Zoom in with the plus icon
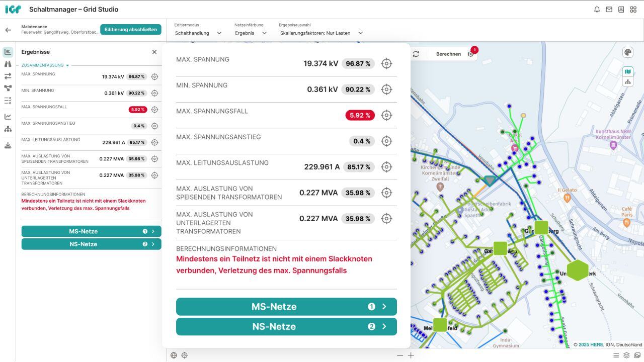The height and width of the screenshot is (362, 644). [x=411, y=355]
